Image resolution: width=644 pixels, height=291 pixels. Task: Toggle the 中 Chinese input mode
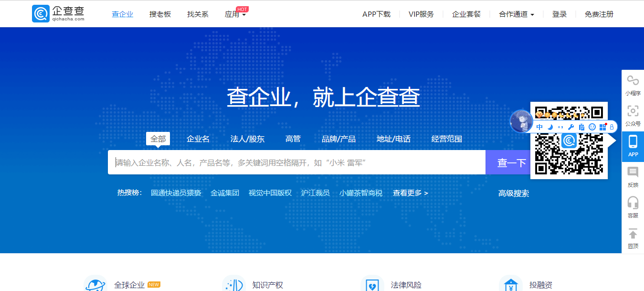539,127
